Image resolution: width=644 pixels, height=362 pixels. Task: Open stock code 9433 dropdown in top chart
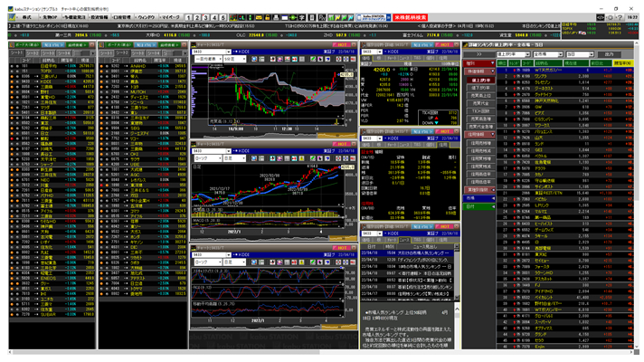(x=228, y=52)
